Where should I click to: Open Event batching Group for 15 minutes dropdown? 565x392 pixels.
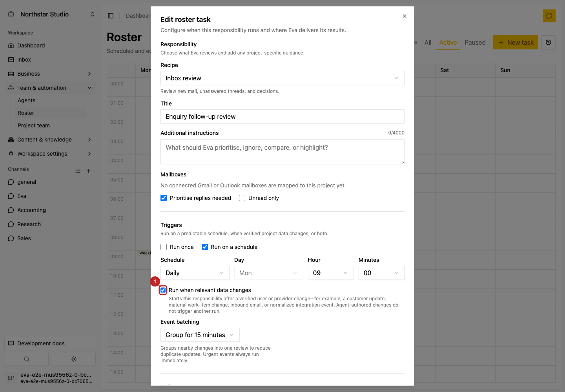click(200, 335)
